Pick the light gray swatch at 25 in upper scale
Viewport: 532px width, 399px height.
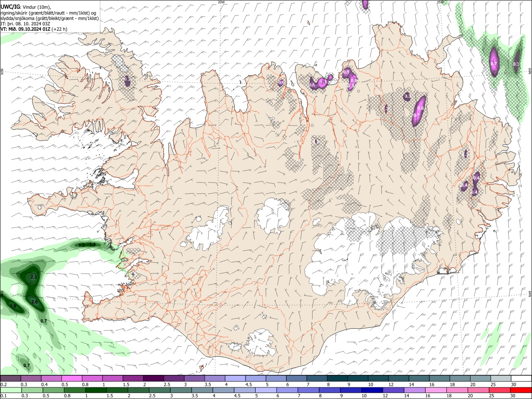point(501,378)
